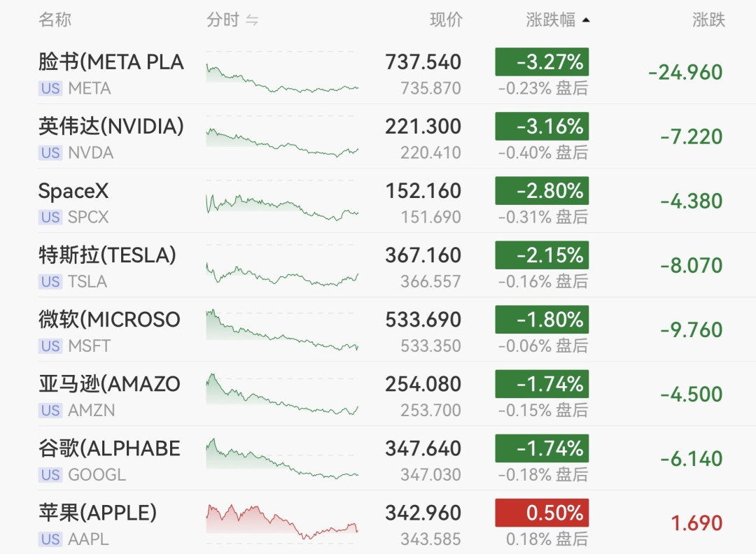Click the US badge next to GOOGL
The height and width of the screenshot is (554, 756).
(50, 475)
